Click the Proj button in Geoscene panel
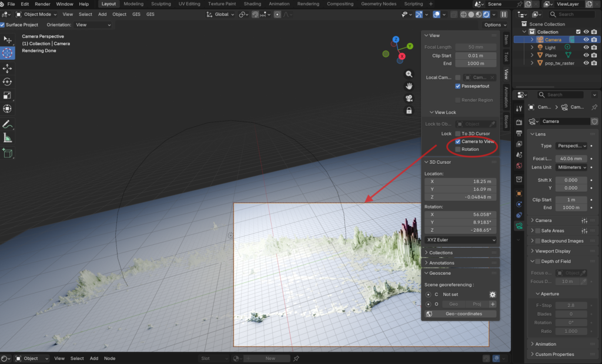602x364 pixels. coord(477,304)
